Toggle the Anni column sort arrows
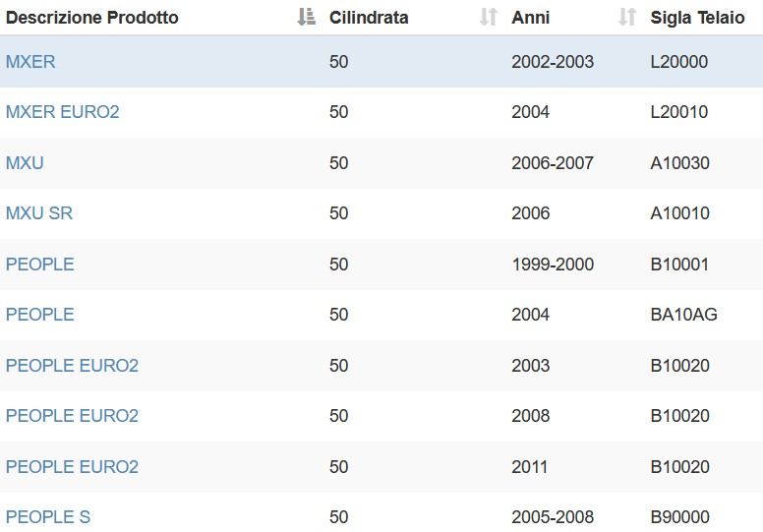The image size is (763, 532). [x=627, y=17]
